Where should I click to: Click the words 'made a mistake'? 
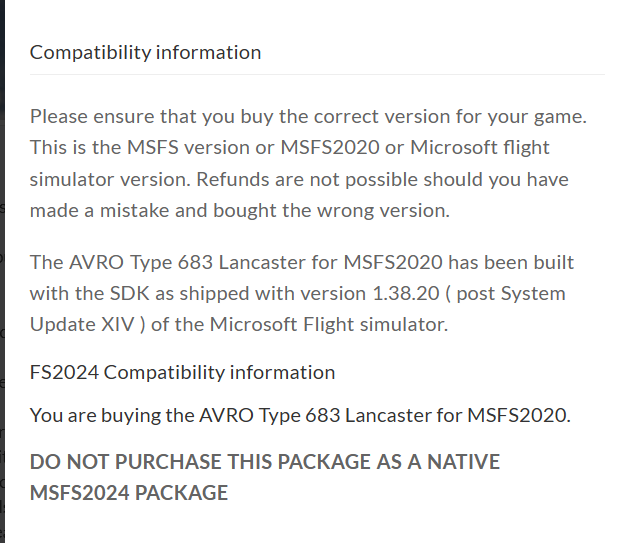99,210
